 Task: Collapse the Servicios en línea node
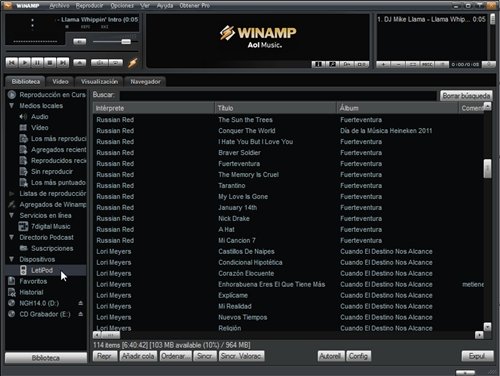coord(12,215)
